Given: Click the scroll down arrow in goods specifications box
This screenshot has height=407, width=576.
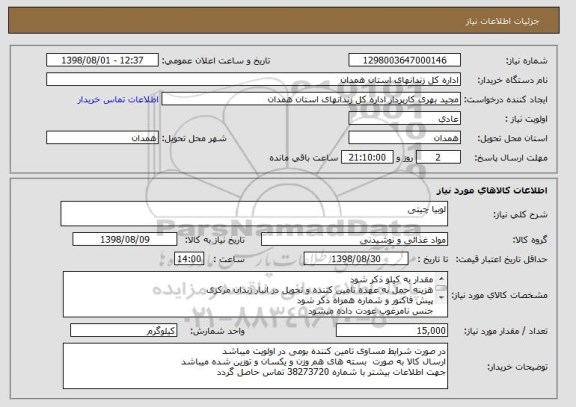Looking at the screenshot, I should pyautogui.click(x=441, y=298).
